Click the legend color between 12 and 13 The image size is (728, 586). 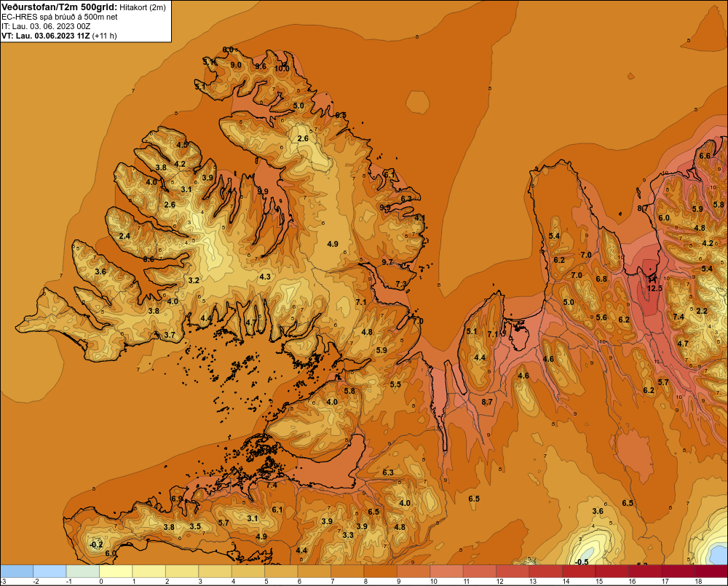pos(513,571)
